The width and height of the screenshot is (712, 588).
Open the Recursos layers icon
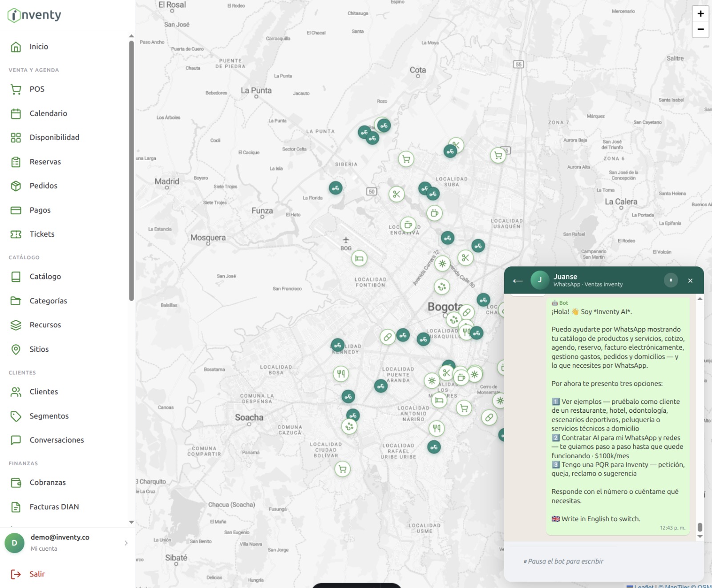pos(16,325)
